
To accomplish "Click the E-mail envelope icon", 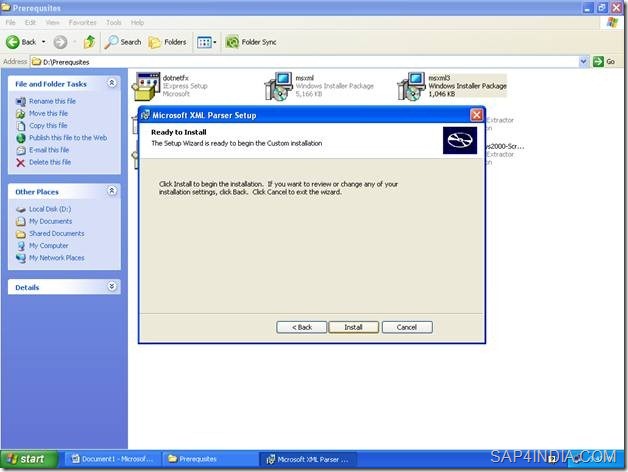I will pyautogui.click(x=21, y=150).
